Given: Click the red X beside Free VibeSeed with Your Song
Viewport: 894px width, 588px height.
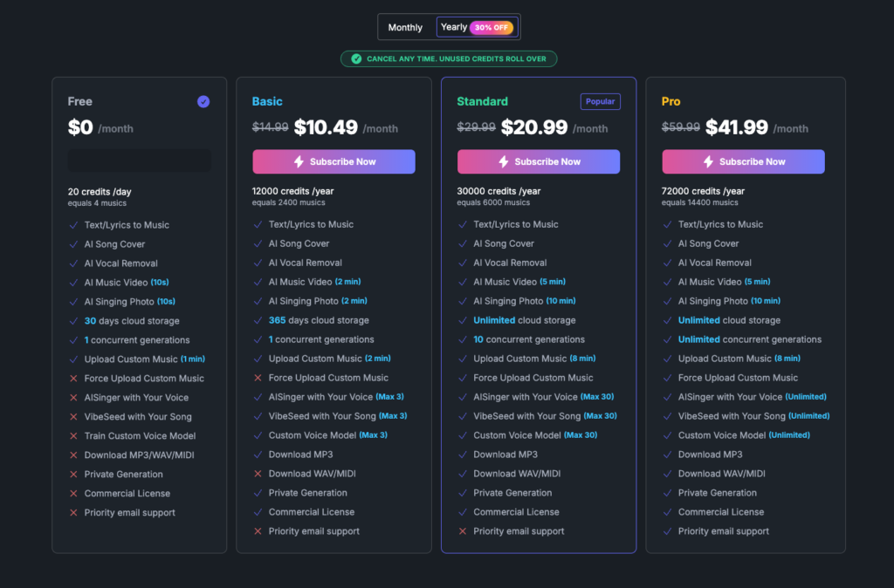Looking at the screenshot, I should 73,416.
